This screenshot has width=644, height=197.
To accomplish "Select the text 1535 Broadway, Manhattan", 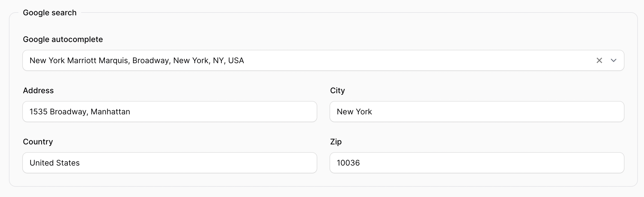I will tap(80, 112).
